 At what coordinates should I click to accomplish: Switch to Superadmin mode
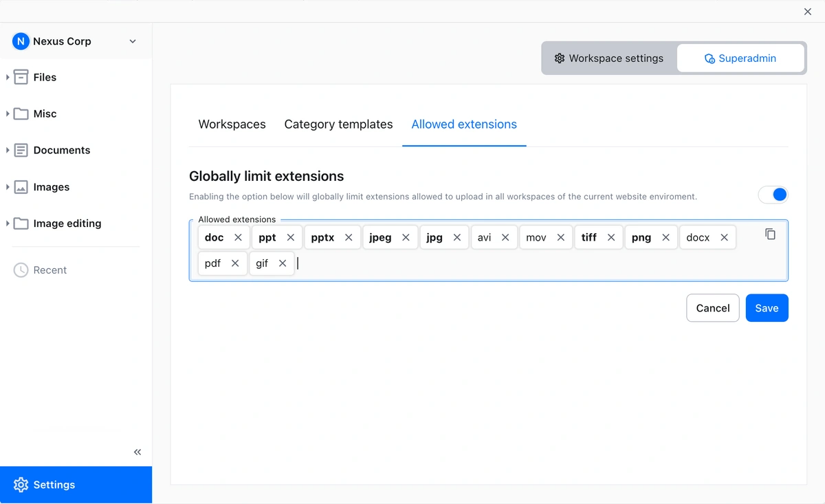[740, 58]
